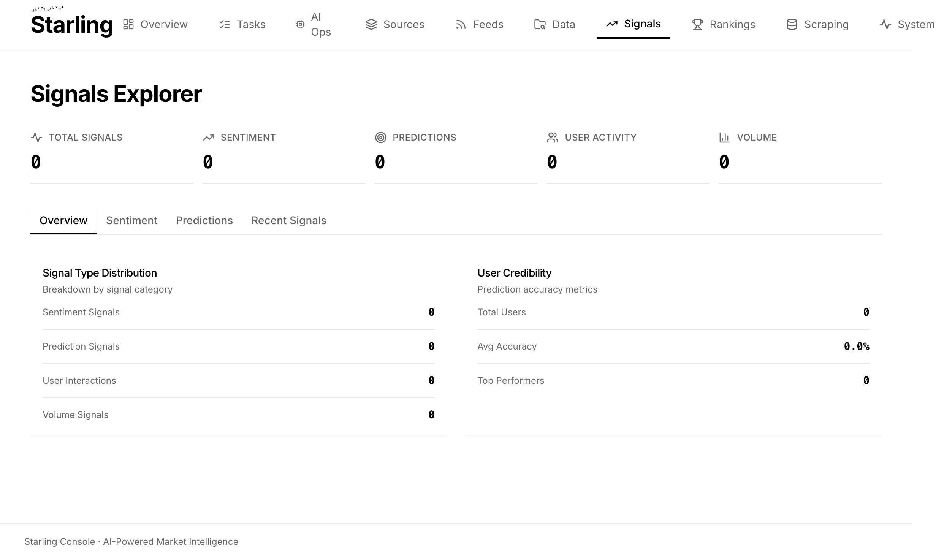Open AI Ops via its bot icon
944x560 pixels.
tap(300, 24)
